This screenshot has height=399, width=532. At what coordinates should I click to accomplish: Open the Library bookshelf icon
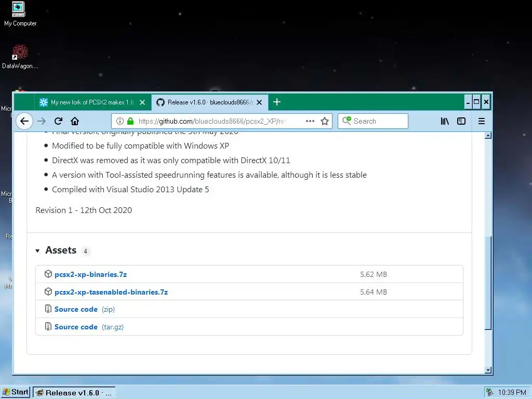445,121
